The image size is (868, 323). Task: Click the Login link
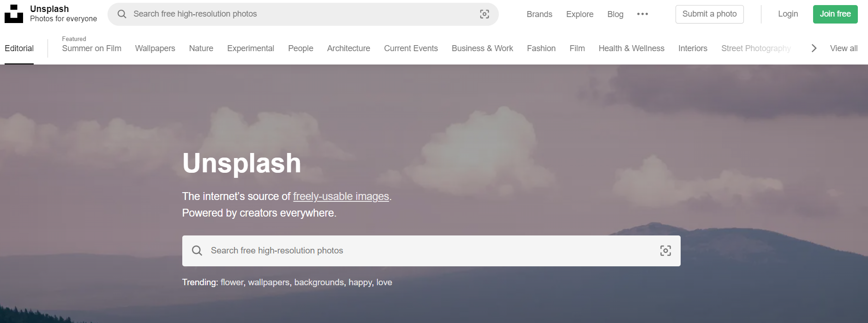(788, 14)
